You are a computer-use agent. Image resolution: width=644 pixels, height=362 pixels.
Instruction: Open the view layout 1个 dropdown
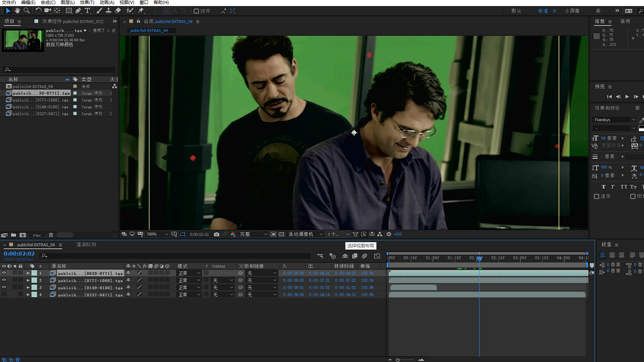(x=338, y=234)
